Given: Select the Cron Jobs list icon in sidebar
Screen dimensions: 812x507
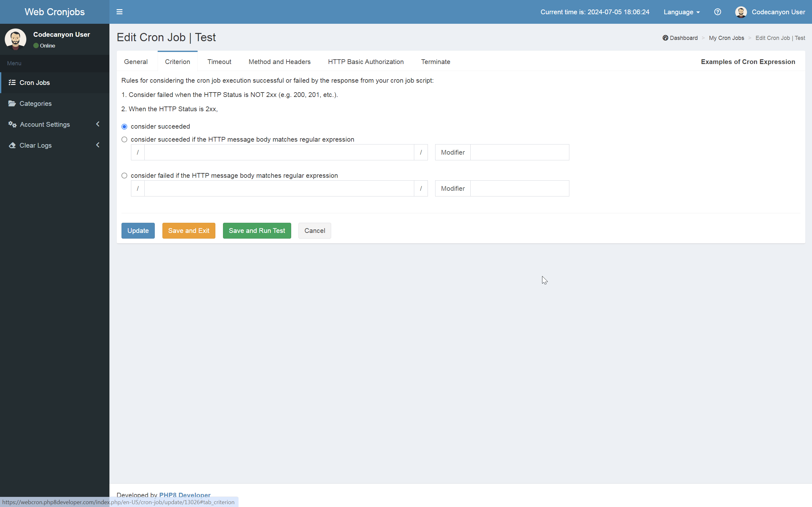Looking at the screenshot, I should 12,82.
